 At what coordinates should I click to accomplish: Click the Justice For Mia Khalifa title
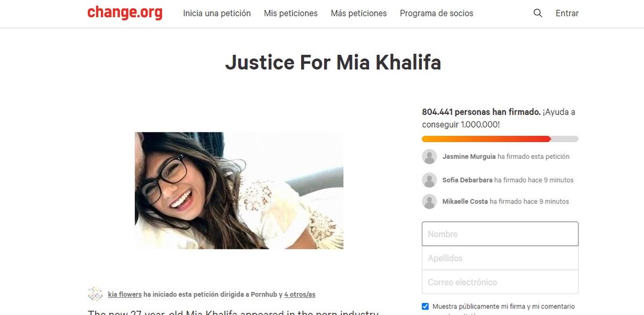click(333, 62)
